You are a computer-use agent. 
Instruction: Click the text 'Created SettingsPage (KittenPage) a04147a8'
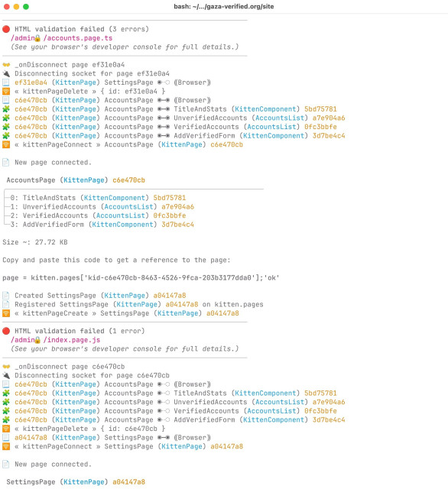100,296
